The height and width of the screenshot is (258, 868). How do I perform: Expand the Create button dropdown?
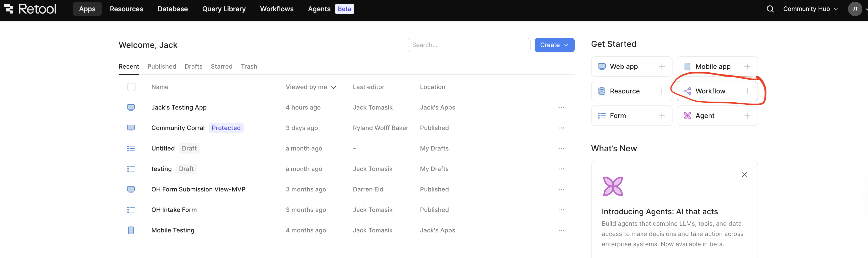(554, 45)
